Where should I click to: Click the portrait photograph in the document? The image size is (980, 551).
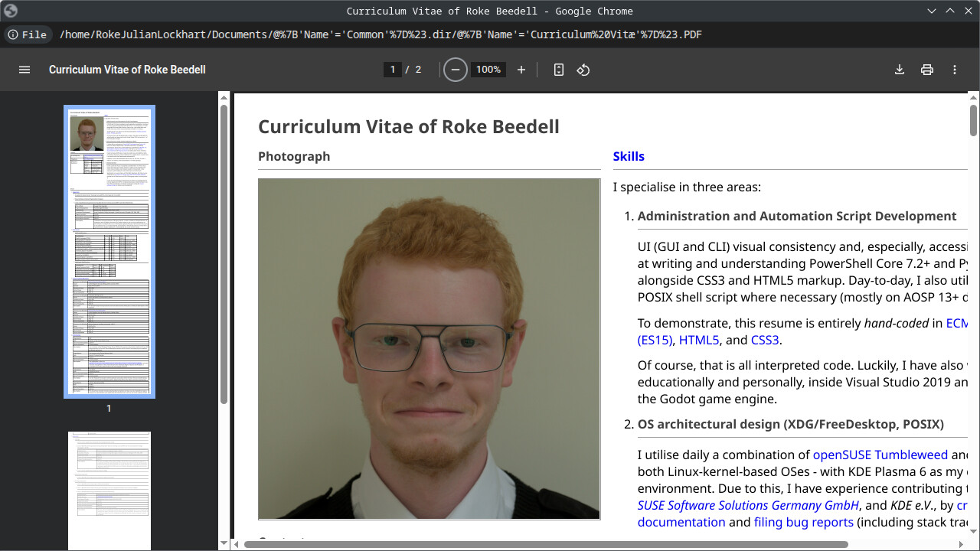tap(430, 349)
